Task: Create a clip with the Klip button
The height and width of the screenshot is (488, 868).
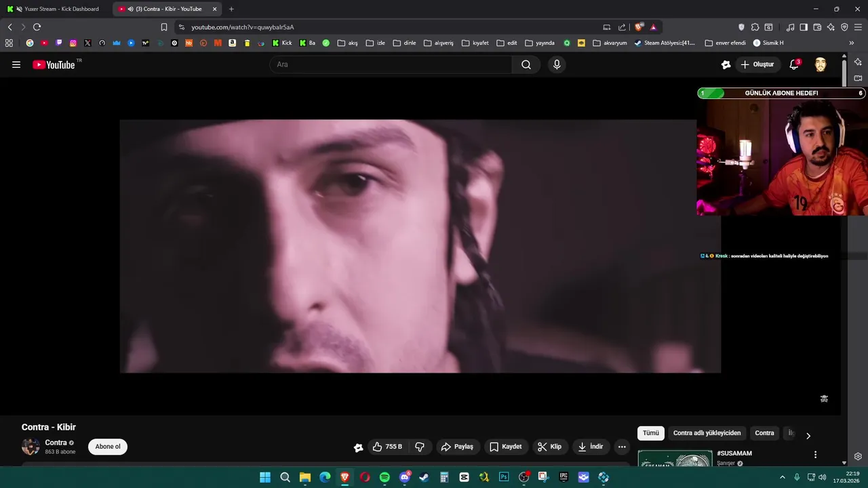Action: click(x=549, y=447)
